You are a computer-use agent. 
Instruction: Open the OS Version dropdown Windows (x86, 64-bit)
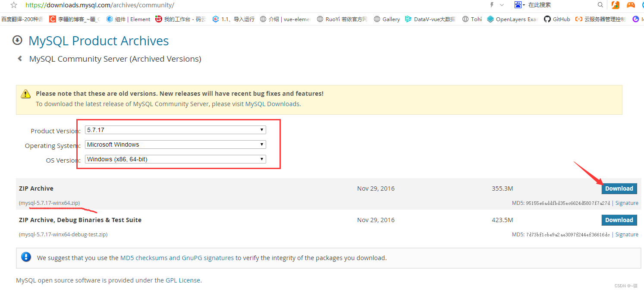point(176,159)
